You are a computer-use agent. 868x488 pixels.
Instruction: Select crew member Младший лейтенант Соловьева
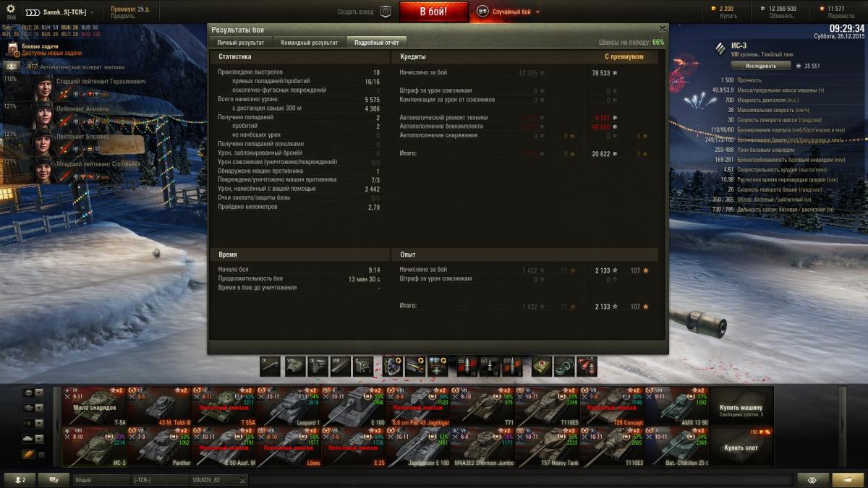(87, 169)
